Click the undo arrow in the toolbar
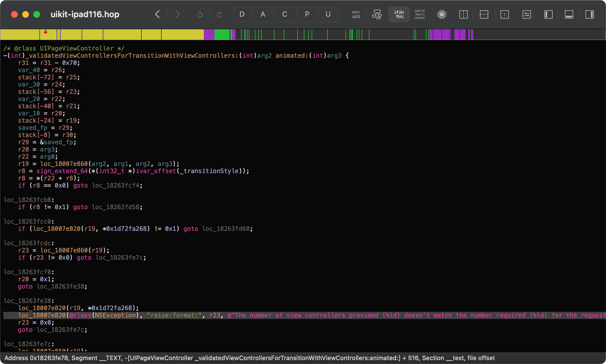 pos(200,14)
